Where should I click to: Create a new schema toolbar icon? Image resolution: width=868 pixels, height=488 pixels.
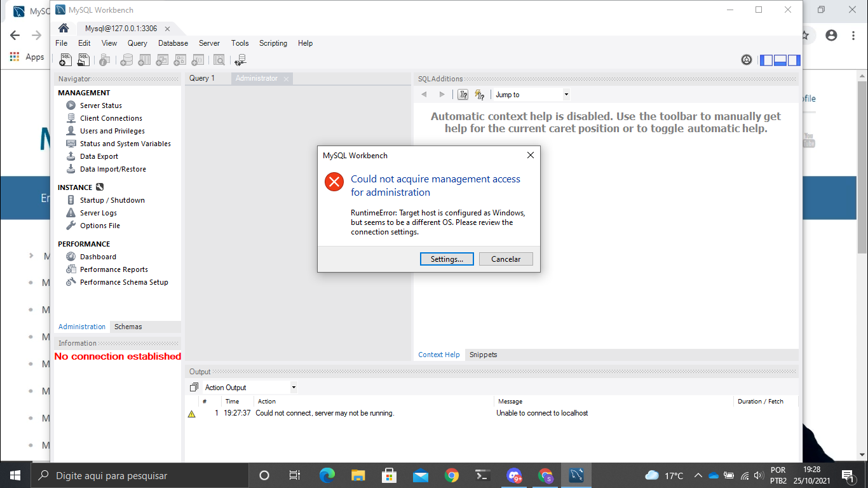click(x=126, y=60)
